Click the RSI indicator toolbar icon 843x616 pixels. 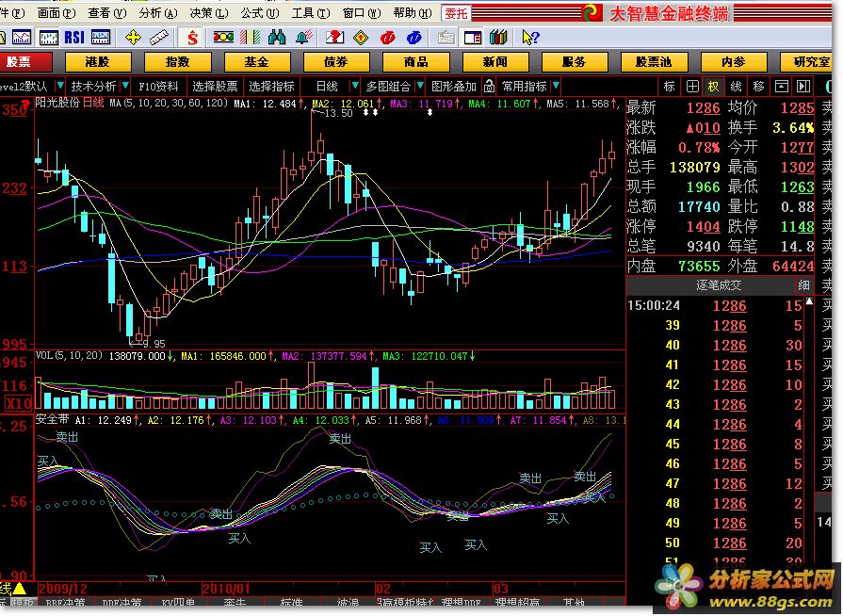click(74, 37)
